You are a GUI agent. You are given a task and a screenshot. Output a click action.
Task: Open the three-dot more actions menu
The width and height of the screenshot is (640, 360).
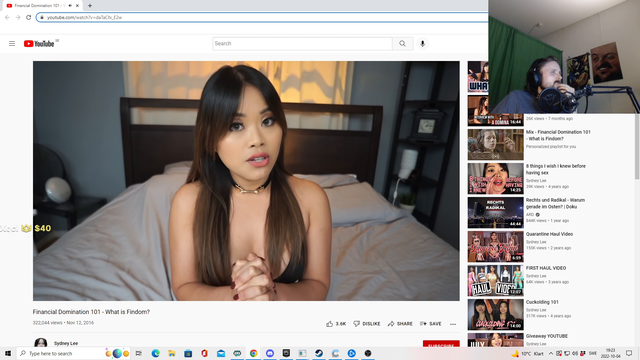coord(453,324)
